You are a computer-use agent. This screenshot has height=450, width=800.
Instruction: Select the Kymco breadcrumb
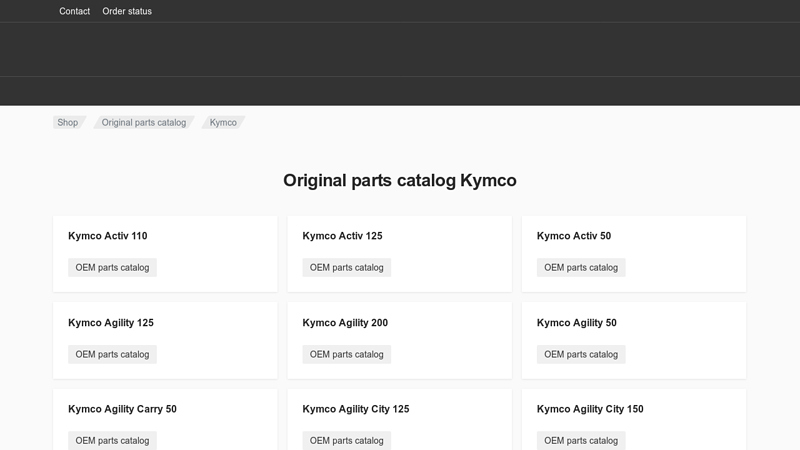[223, 122]
